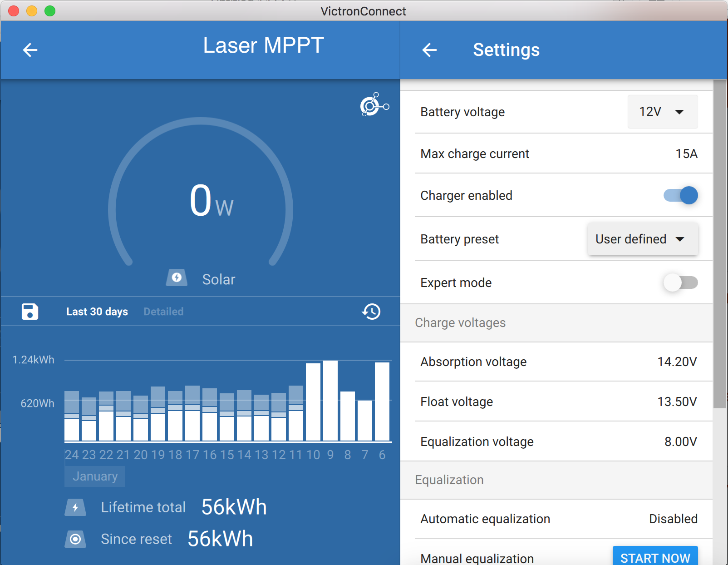The width and height of the screenshot is (728, 565).
Task: Click the Lifetime total 56kWh value
Action: click(234, 507)
